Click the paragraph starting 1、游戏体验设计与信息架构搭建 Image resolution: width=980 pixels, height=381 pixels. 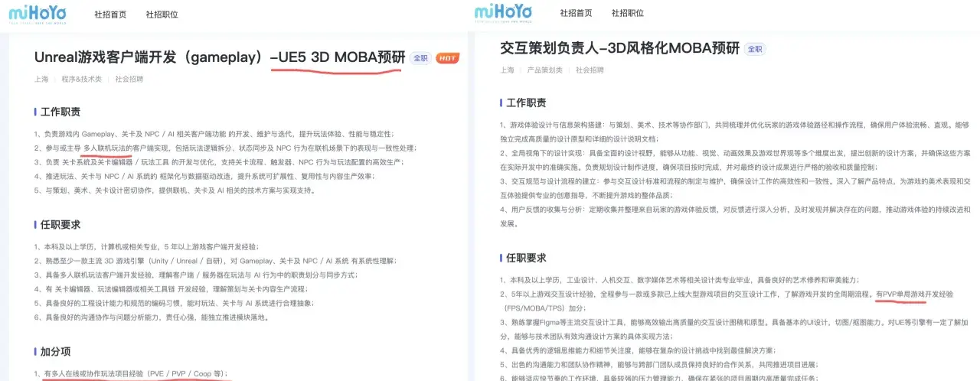(735, 132)
